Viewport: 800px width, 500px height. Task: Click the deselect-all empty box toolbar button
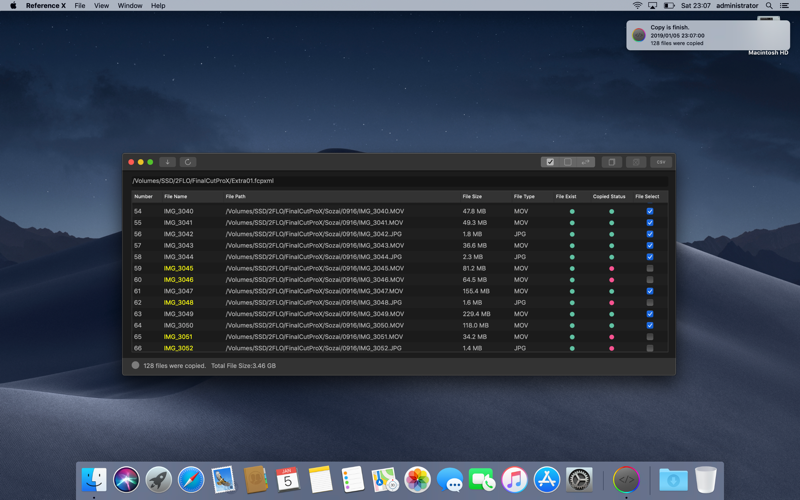click(x=567, y=162)
